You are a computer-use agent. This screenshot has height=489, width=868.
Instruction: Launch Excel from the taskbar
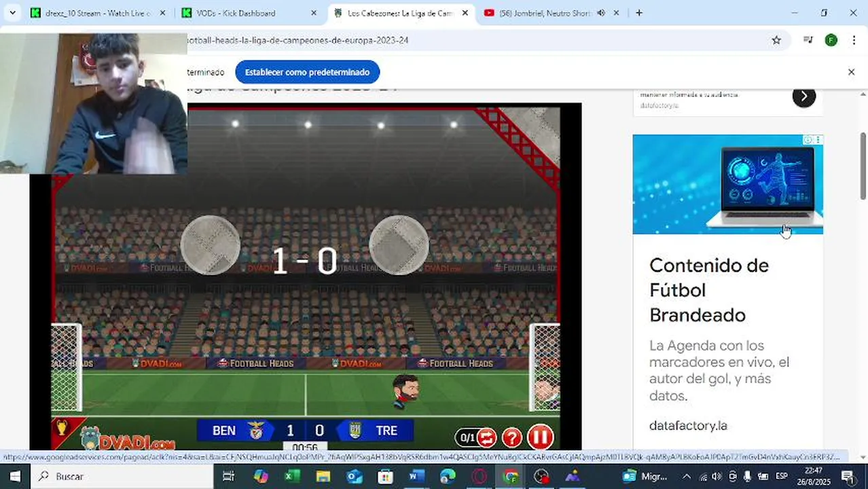click(x=292, y=476)
